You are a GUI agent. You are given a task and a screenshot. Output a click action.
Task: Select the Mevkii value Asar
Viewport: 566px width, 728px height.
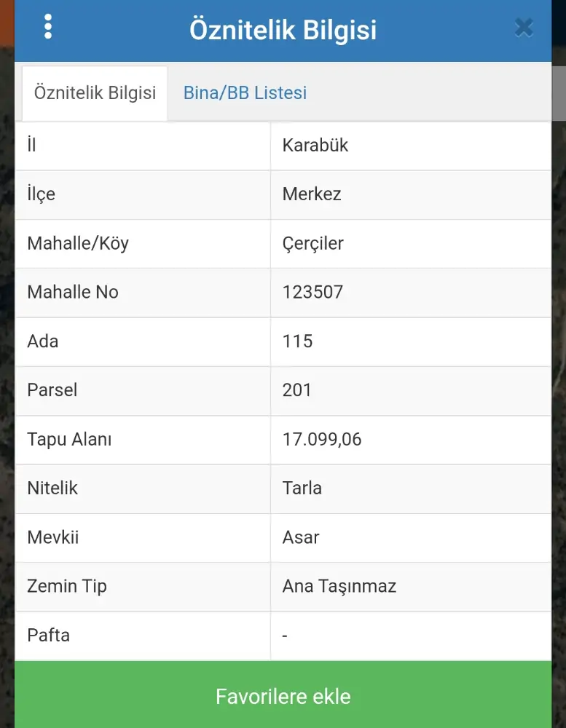tap(301, 538)
